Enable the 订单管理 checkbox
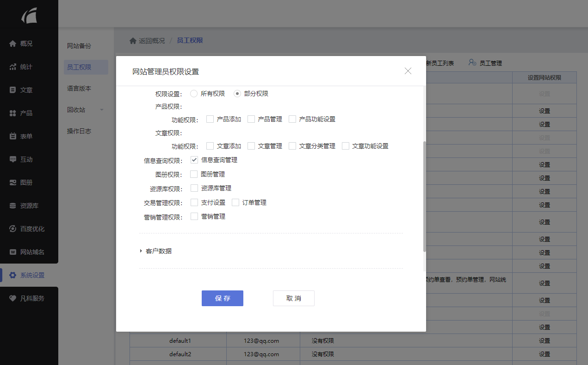Screen dimensions: 588x365 [x=235, y=202]
